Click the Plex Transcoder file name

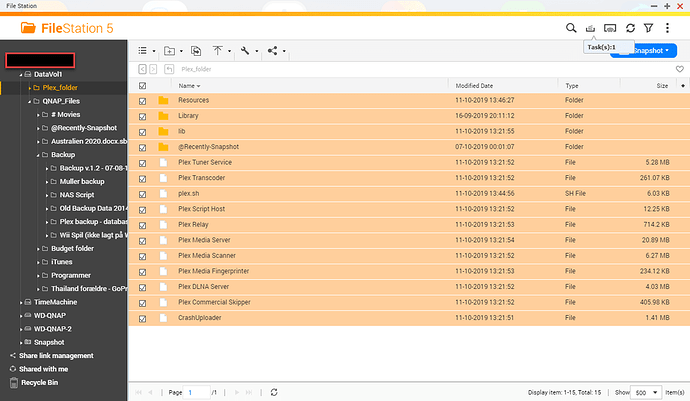click(202, 178)
